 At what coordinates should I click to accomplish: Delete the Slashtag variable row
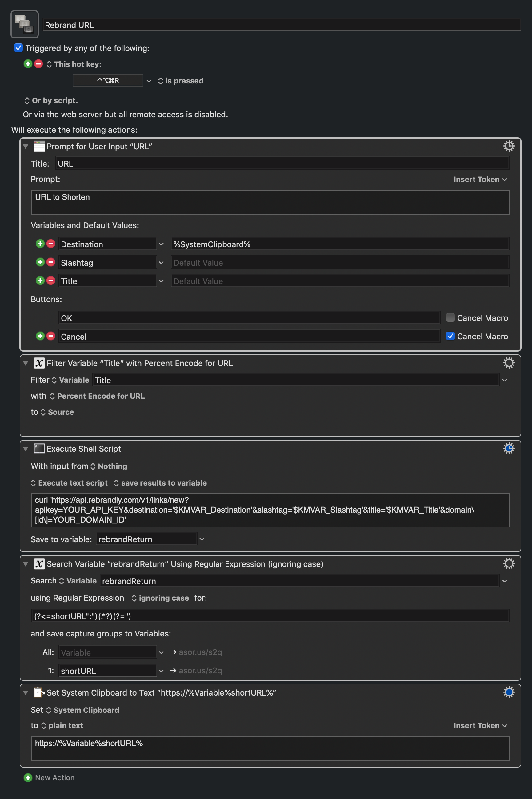coord(51,262)
